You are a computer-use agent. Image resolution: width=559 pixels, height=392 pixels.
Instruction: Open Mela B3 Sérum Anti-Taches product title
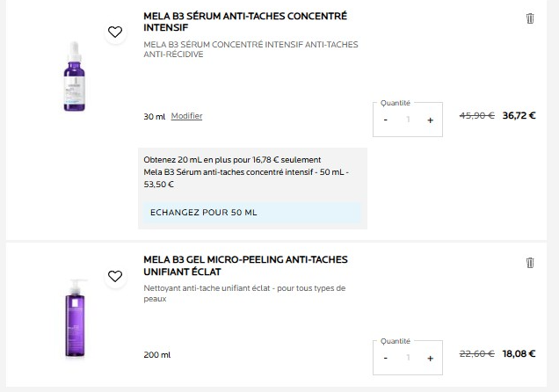245,22
